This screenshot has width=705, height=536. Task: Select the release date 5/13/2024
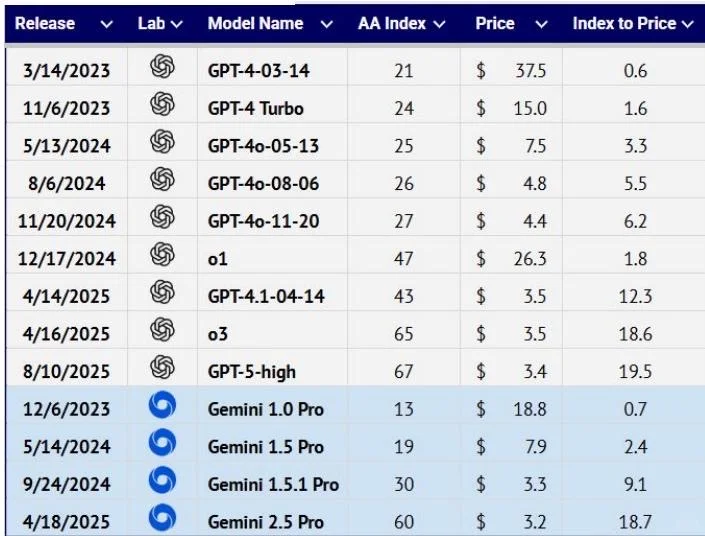pyautogui.click(x=67, y=146)
